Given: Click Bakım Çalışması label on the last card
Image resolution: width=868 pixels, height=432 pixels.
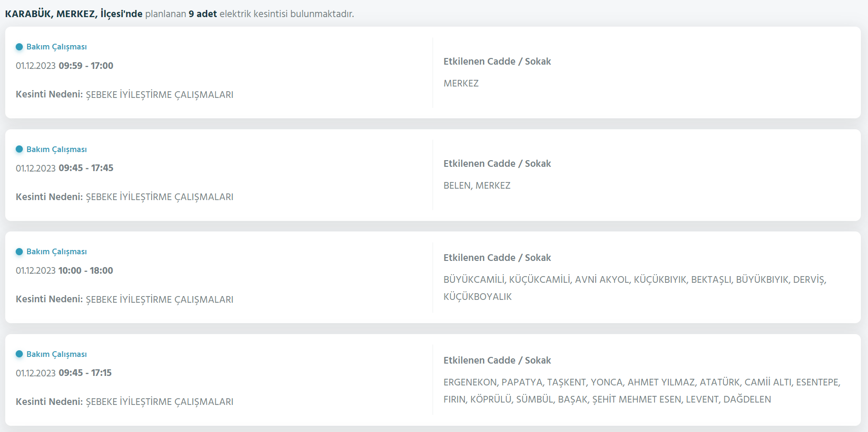Looking at the screenshot, I should click(x=56, y=354).
